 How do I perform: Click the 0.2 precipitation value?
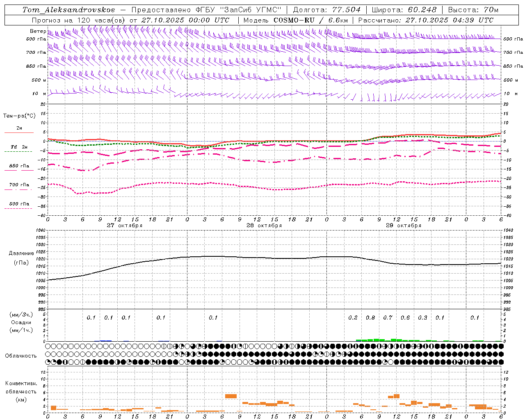coord(353,318)
